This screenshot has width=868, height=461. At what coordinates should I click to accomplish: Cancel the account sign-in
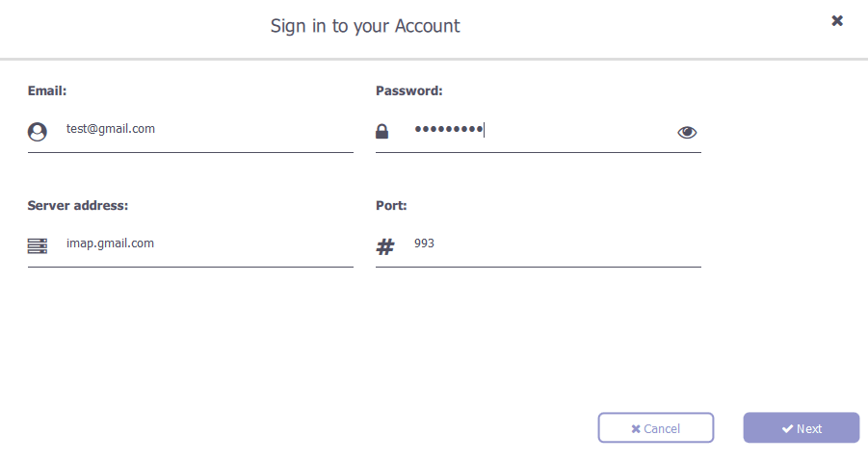(x=656, y=428)
